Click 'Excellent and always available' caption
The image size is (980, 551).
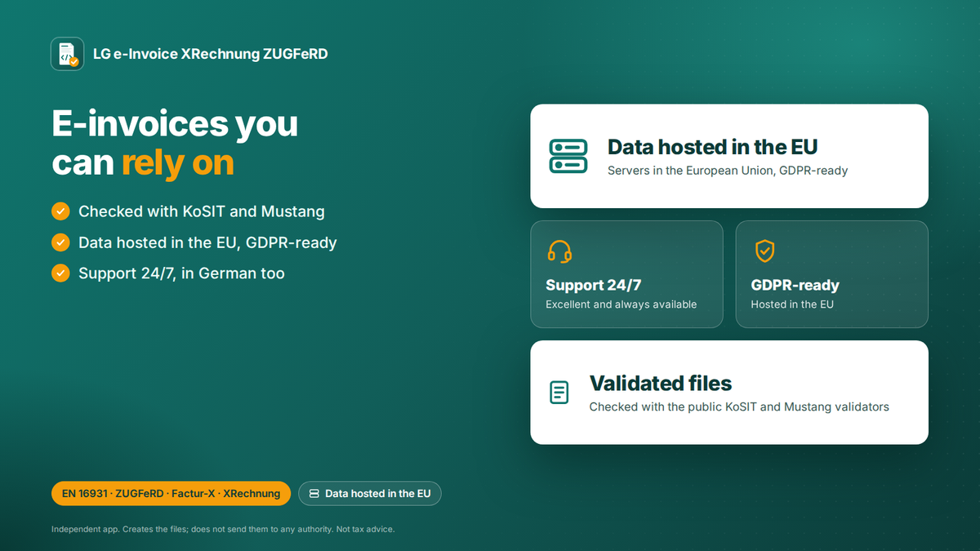coord(621,304)
